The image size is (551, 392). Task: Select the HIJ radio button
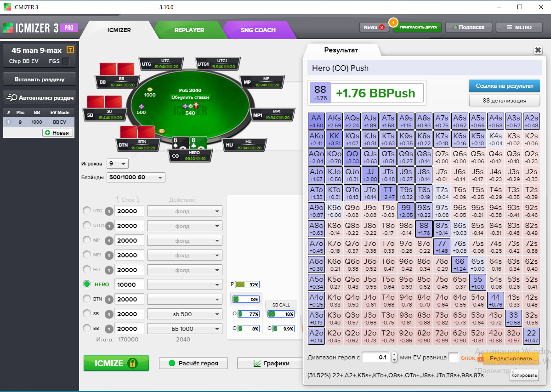point(87,269)
